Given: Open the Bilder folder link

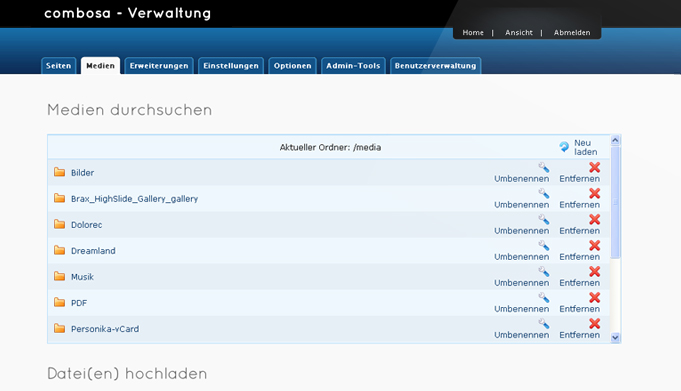Looking at the screenshot, I should [x=83, y=173].
